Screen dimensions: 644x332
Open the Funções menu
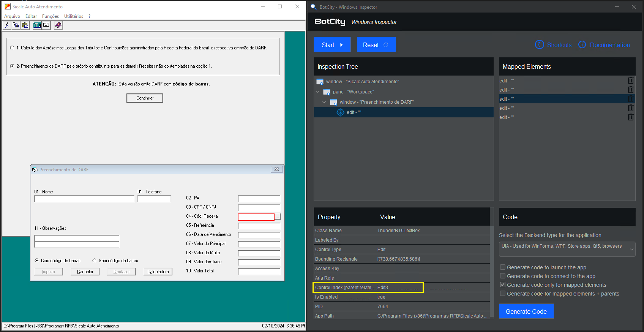[51, 16]
